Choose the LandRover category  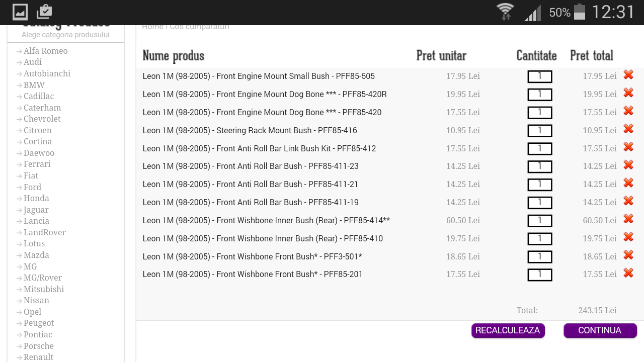coord(45,232)
